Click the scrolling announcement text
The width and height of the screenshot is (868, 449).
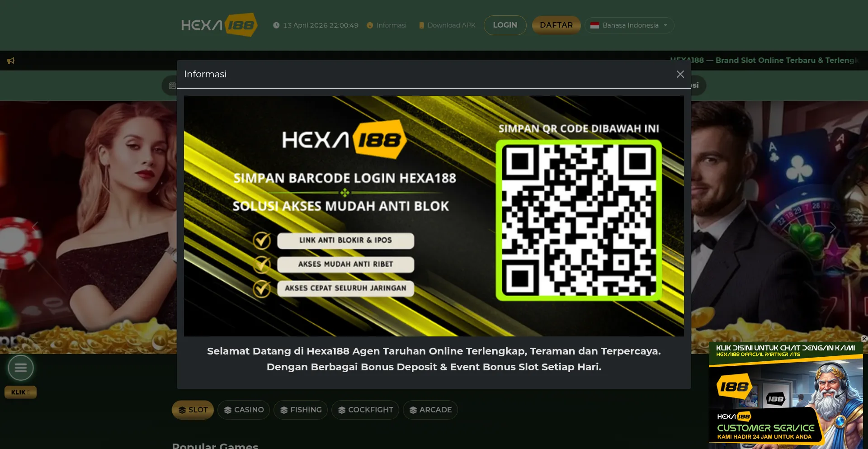[x=764, y=60]
